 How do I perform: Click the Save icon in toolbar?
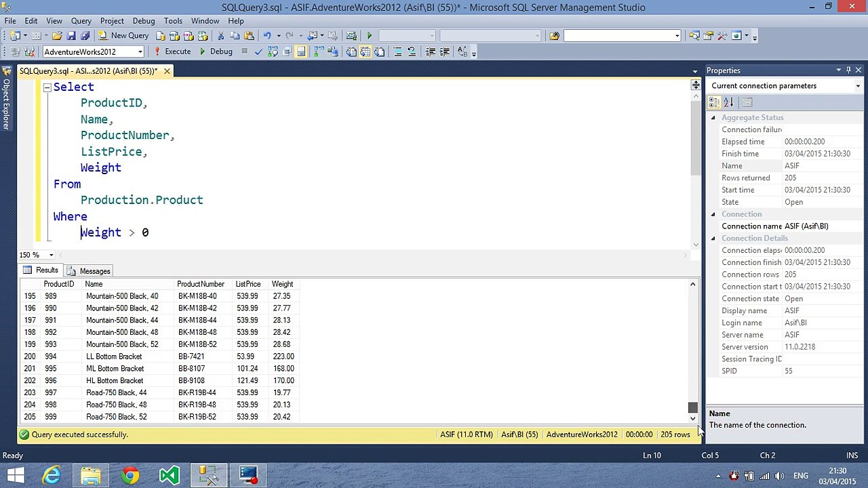[71, 35]
